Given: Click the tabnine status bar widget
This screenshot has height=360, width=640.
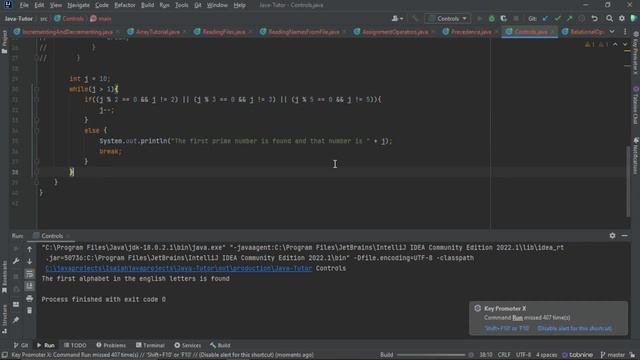Looking at the screenshot, I should [x=578, y=355].
